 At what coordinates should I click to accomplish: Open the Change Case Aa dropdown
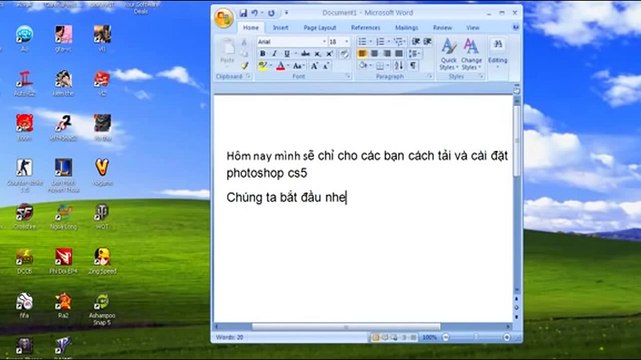[x=298, y=66]
